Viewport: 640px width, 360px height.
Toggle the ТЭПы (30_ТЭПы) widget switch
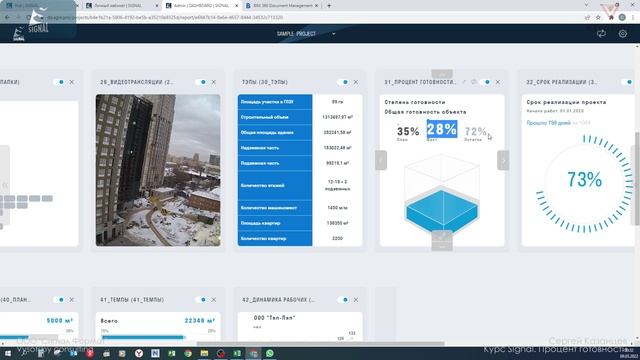click(x=343, y=82)
